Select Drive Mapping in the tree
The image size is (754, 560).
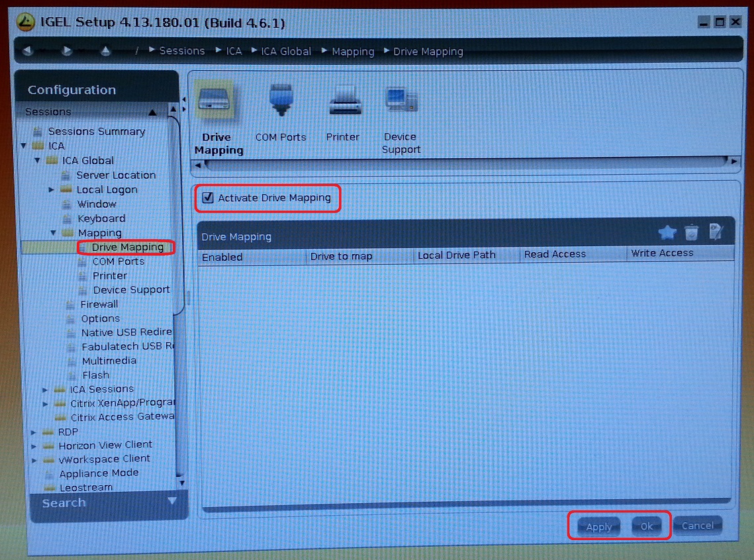pos(127,247)
